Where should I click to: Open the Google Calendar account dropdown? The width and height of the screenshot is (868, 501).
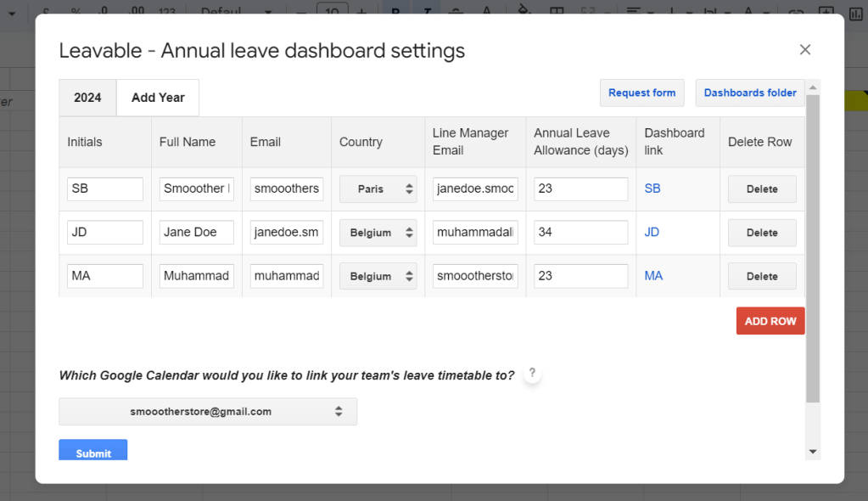click(208, 412)
